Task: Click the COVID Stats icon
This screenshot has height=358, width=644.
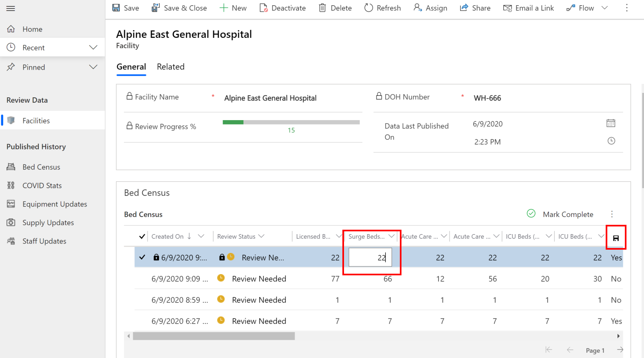Action: pyautogui.click(x=11, y=185)
